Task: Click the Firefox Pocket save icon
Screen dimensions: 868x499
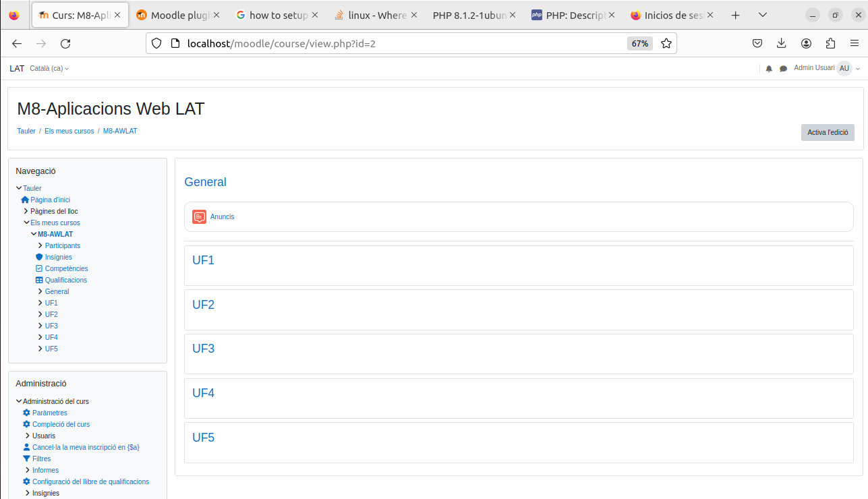Action: pos(757,43)
